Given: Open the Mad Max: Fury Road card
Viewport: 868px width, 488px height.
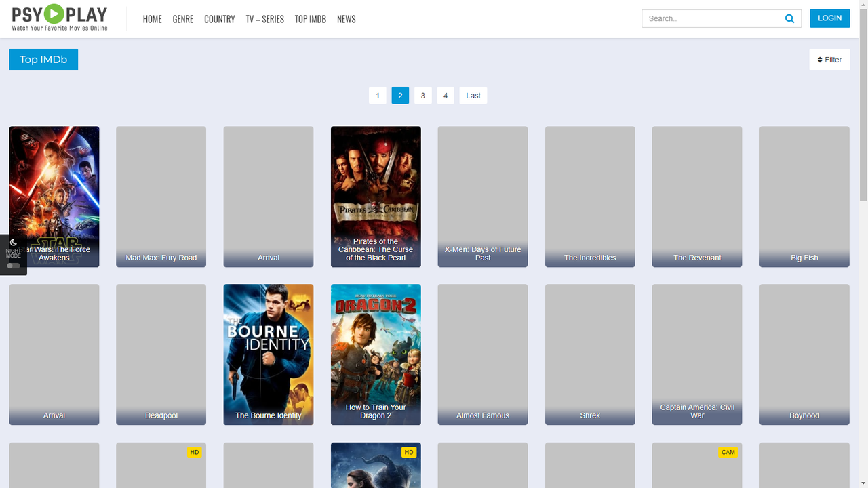Looking at the screenshot, I should [x=161, y=197].
